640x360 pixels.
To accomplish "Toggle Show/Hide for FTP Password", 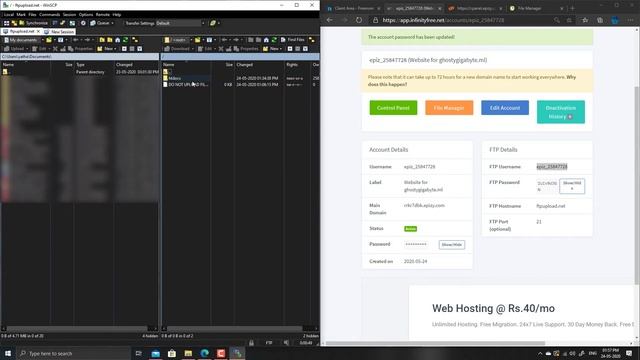I will click(572, 186).
